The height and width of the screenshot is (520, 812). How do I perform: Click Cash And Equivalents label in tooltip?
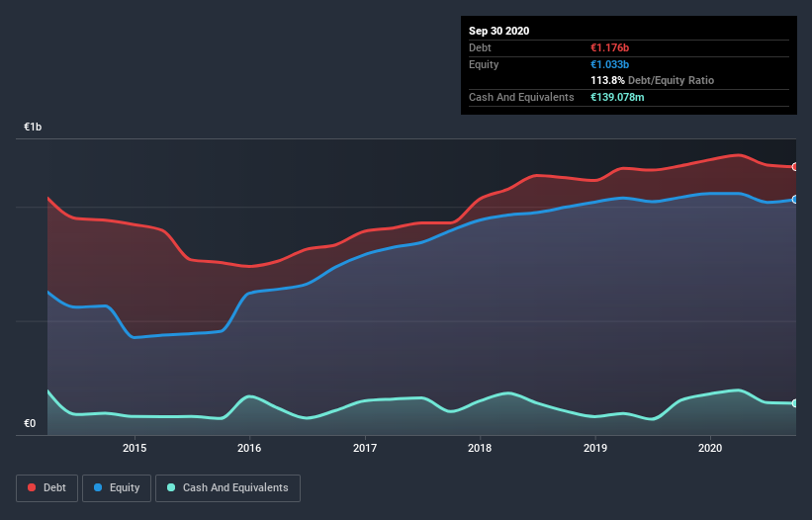click(521, 97)
